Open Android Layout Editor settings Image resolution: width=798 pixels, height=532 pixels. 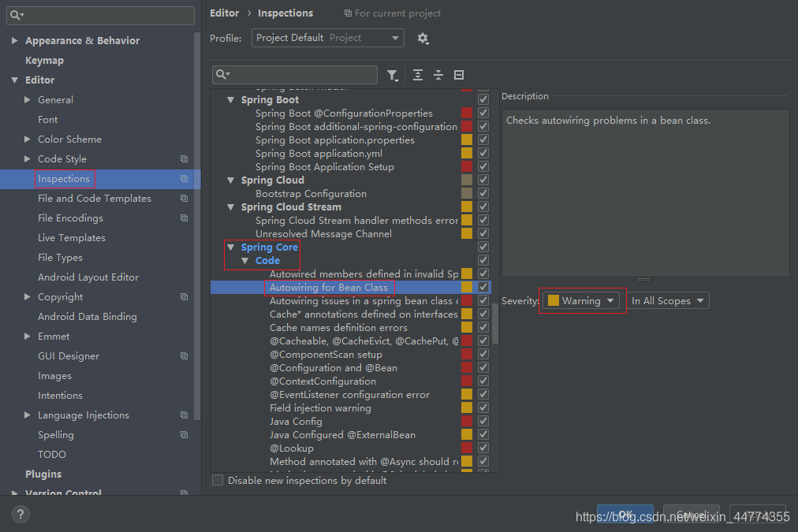pos(88,277)
